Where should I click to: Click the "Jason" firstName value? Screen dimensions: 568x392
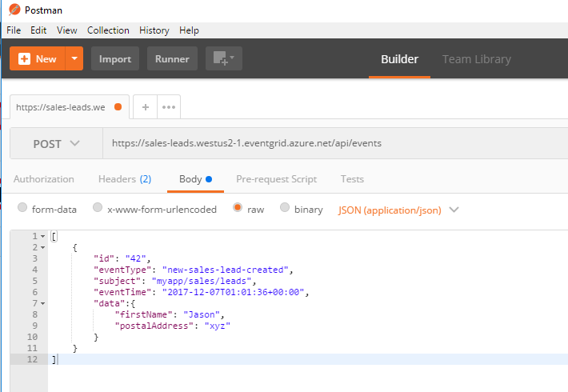(202, 314)
